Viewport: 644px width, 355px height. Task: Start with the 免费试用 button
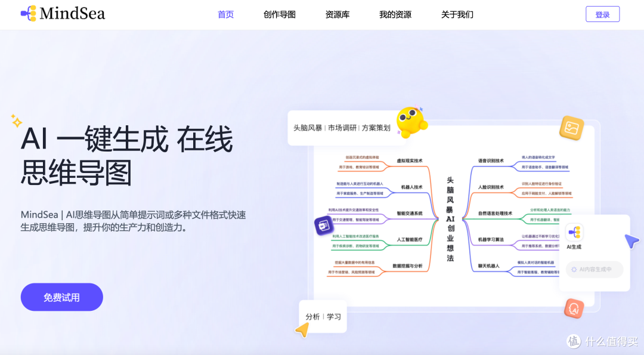pos(61,297)
